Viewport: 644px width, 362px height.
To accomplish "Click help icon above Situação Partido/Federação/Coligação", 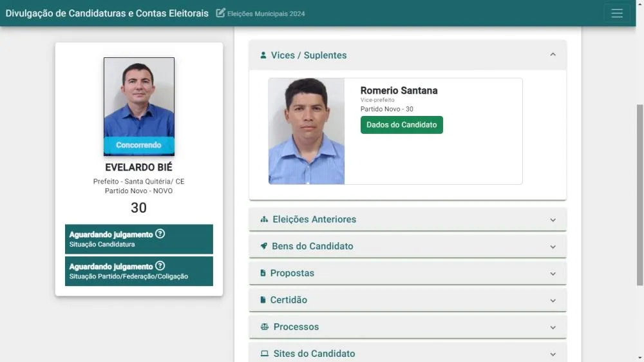I will point(160,266).
